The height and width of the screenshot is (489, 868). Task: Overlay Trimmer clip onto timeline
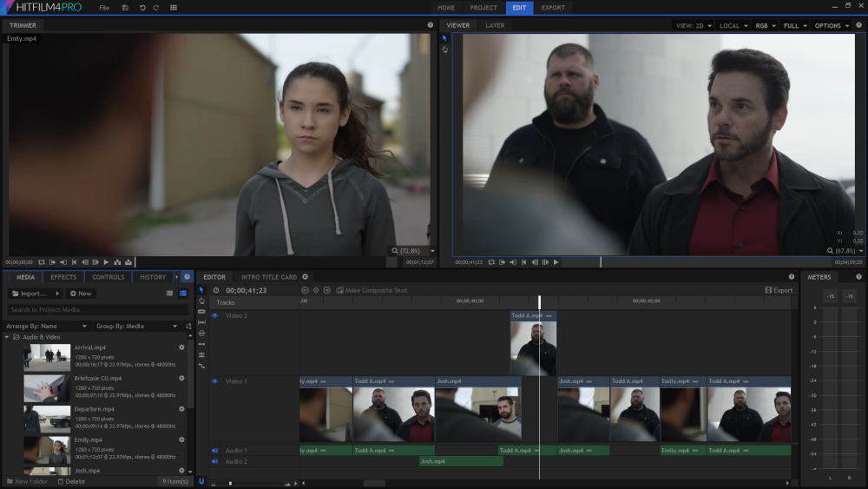coord(128,262)
